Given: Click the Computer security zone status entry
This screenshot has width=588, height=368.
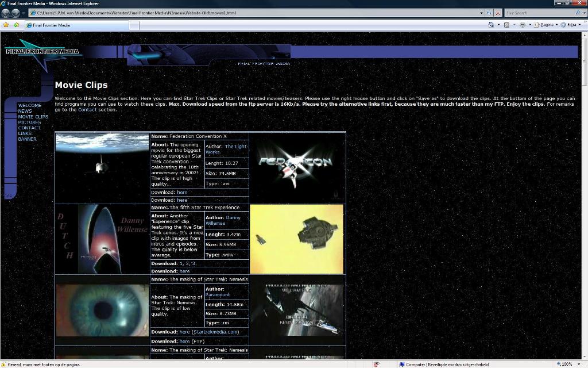Looking at the screenshot, I should [x=444, y=364].
